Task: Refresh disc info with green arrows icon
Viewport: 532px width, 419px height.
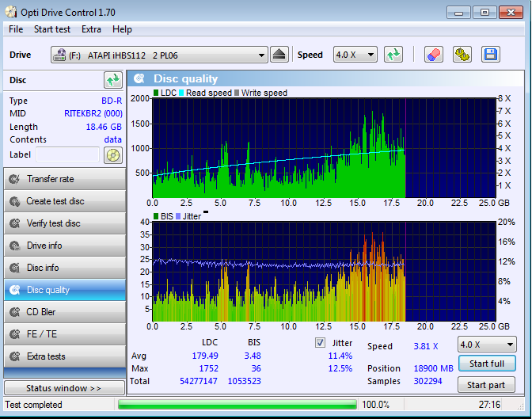Action: click(x=113, y=80)
